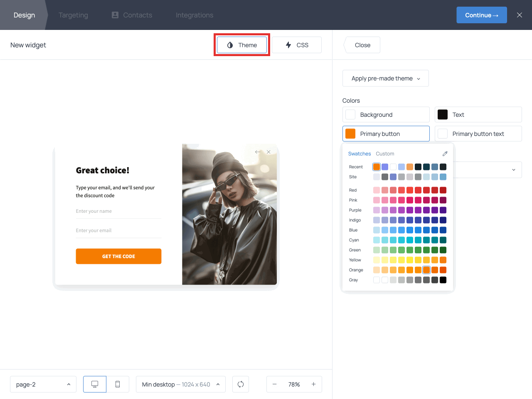Viewport: 532px width, 399px height.
Task: Toggle the Theme panel button
Action: 242,45
